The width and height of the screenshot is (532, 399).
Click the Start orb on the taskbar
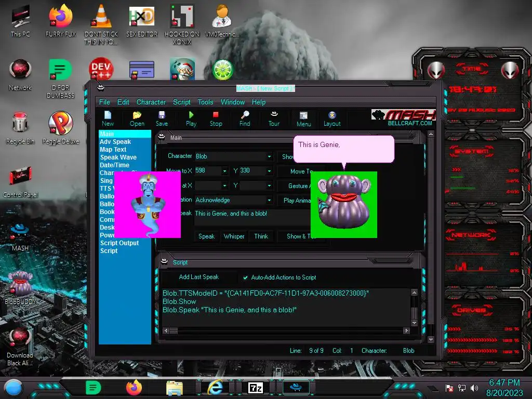(x=13, y=388)
